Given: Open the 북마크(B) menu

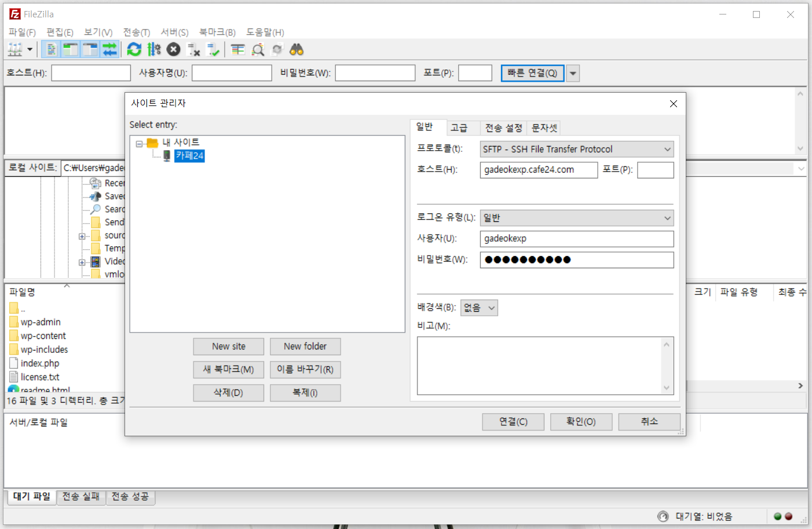Looking at the screenshot, I should pyautogui.click(x=217, y=32).
